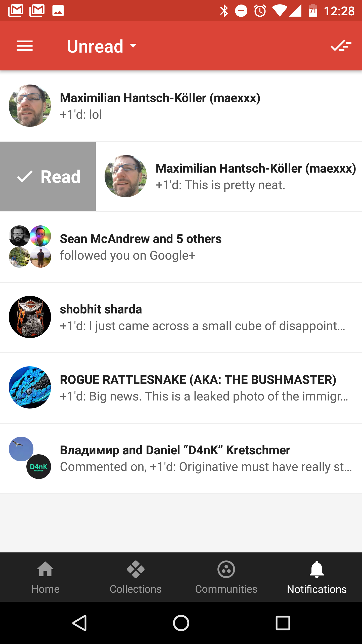Open Maximilian Hantsch-Köller's profile avatar

click(x=30, y=106)
